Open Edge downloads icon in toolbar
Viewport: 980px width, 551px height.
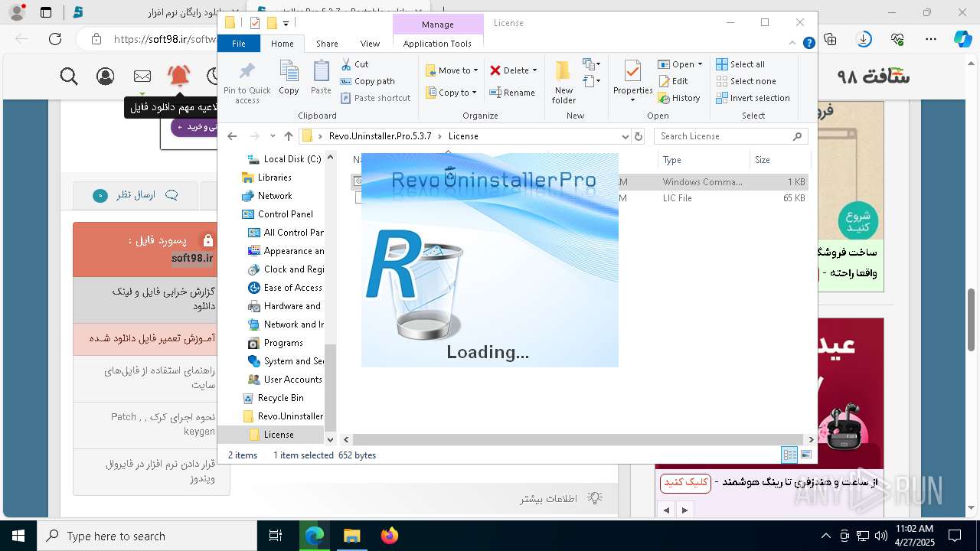(x=864, y=39)
